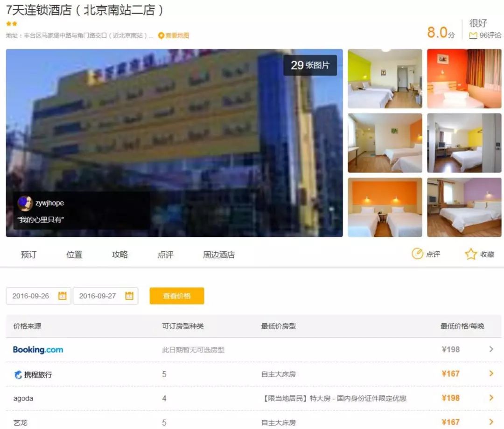Open the red-wall room with curtains thumbnail
504x429 pixels.
coord(464,79)
